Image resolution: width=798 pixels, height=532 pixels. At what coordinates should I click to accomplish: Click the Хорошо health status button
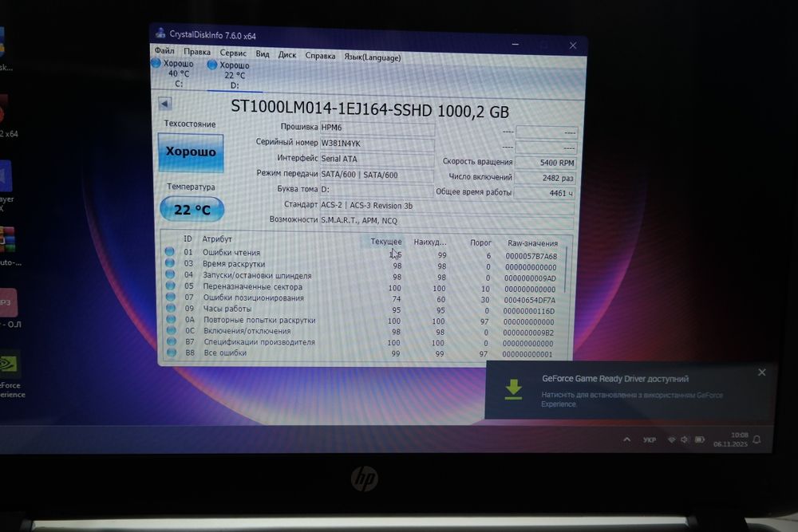click(191, 152)
